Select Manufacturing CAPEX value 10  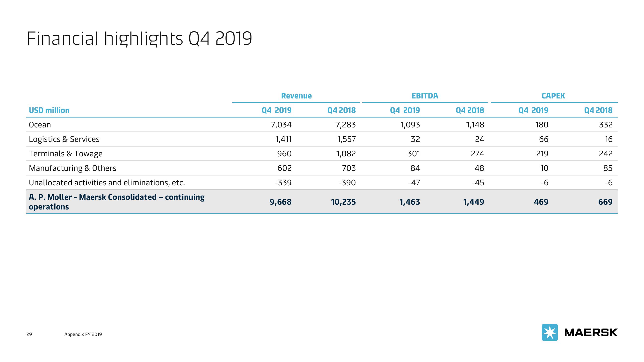(544, 168)
